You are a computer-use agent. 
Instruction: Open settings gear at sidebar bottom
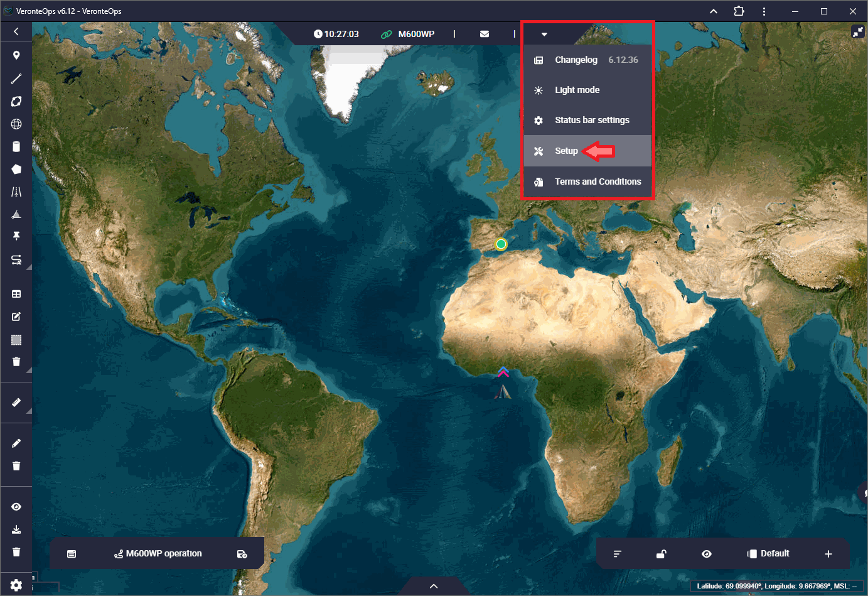[16, 585]
